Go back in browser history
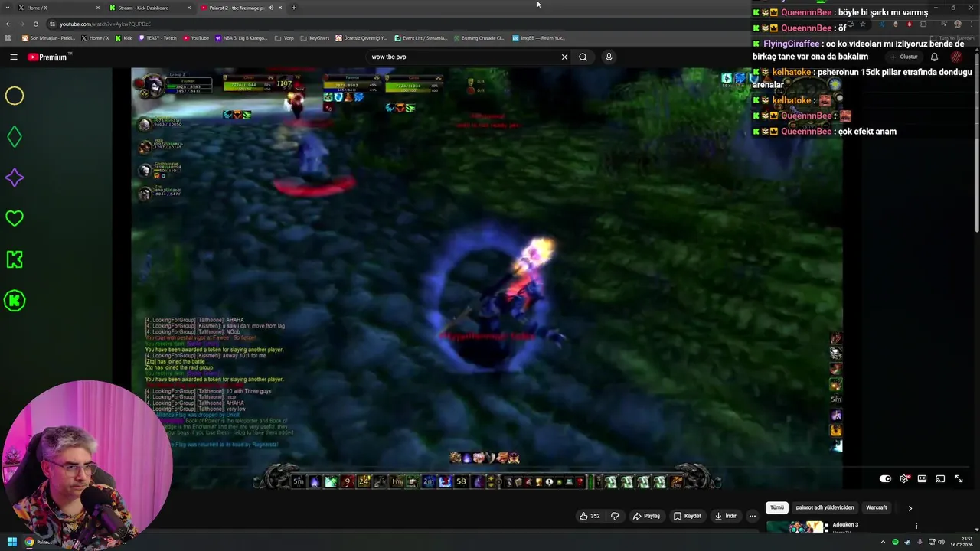Screen dimensions: 980x551 (x=8, y=24)
